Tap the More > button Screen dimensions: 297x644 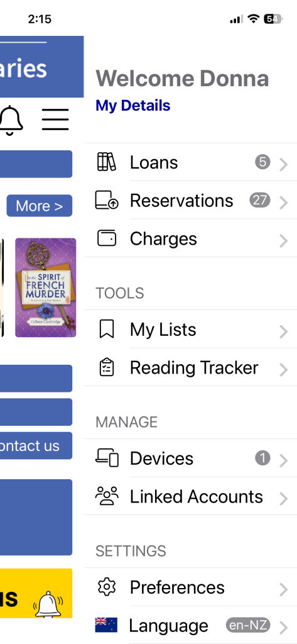[x=40, y=206]
